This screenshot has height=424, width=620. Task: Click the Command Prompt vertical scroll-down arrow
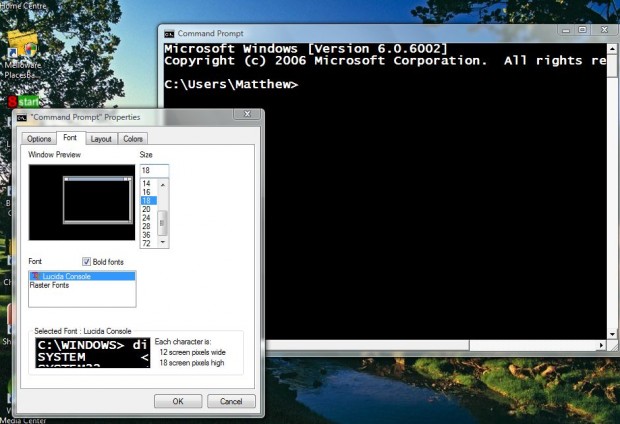612,334
